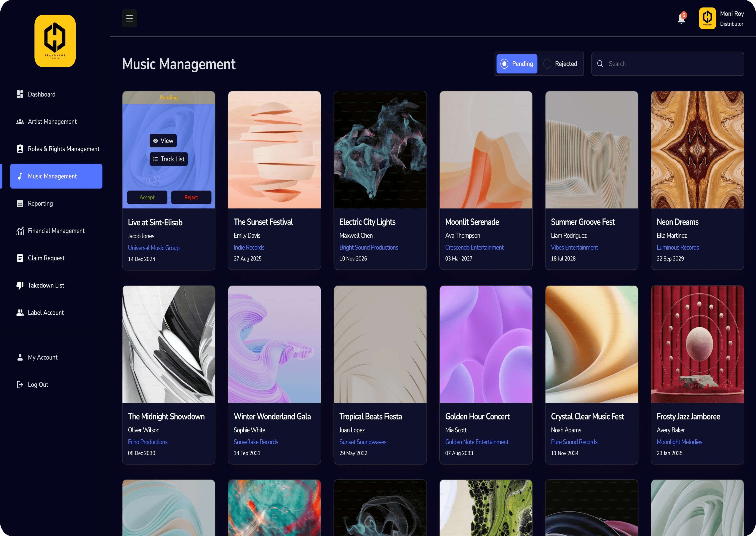756x536 pixels.
Task: Open the Universal Music Group link
Action: 154,248
